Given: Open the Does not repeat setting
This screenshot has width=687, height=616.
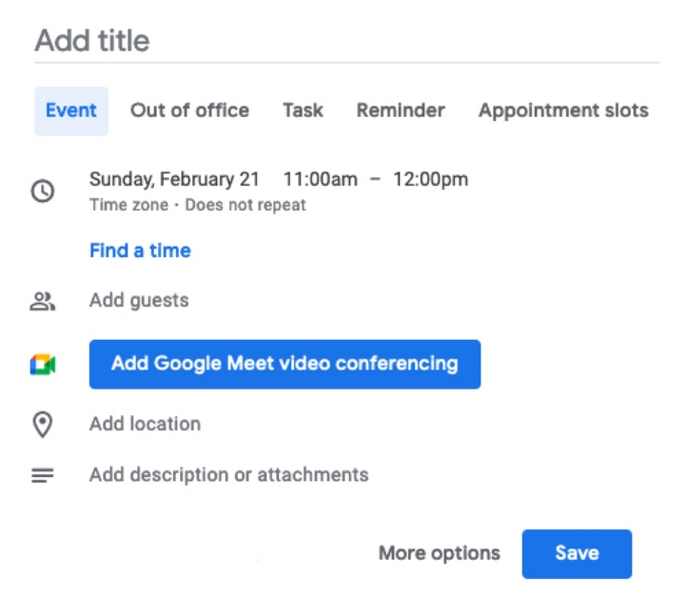Looking at the screenshot, I should (x=245, y=205).
